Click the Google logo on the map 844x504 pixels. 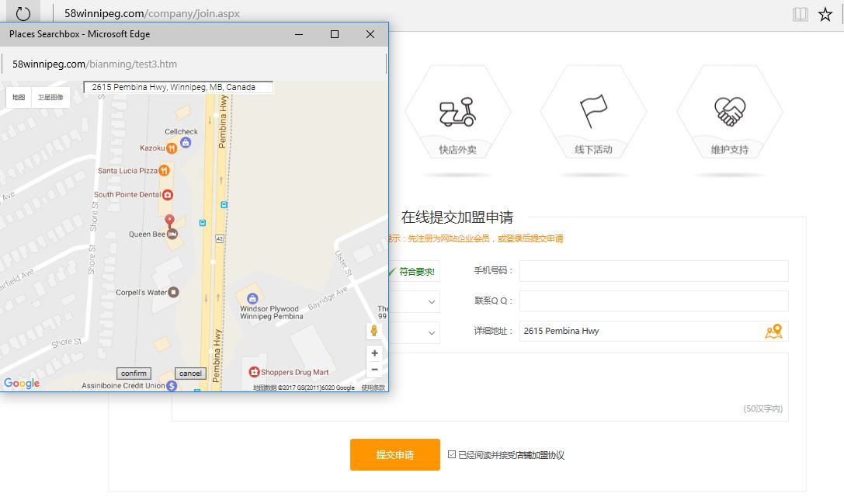[x=22, y=383]
